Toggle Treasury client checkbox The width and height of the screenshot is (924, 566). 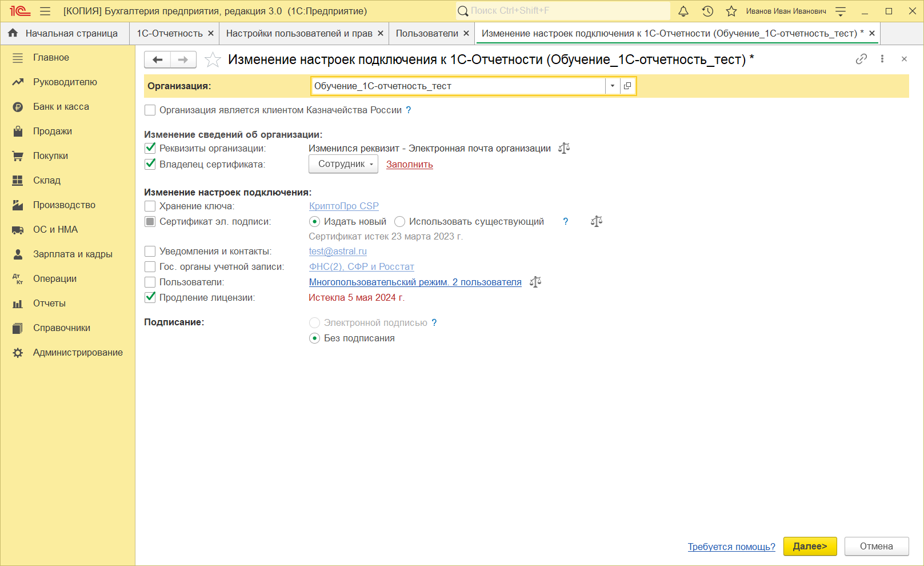(x=150, y=110)
